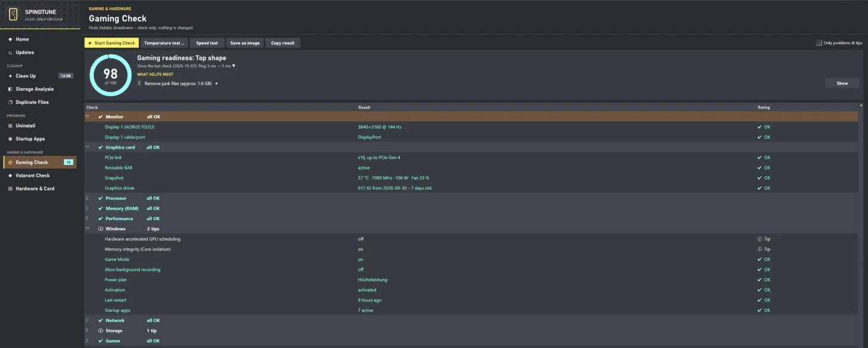Open Storage Analysis page
868x348 pixels.
(x=40, y=89)
